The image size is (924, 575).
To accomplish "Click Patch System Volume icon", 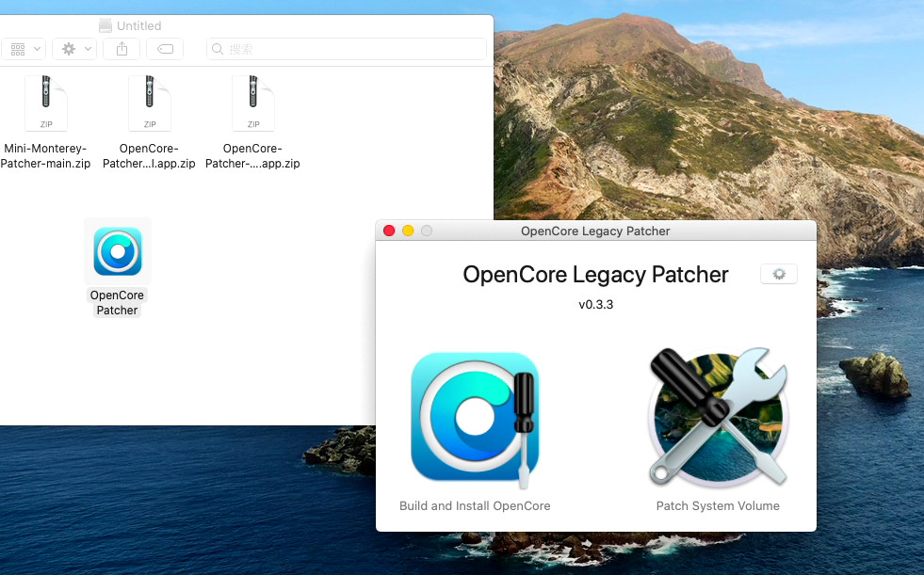I will [718, 418].
